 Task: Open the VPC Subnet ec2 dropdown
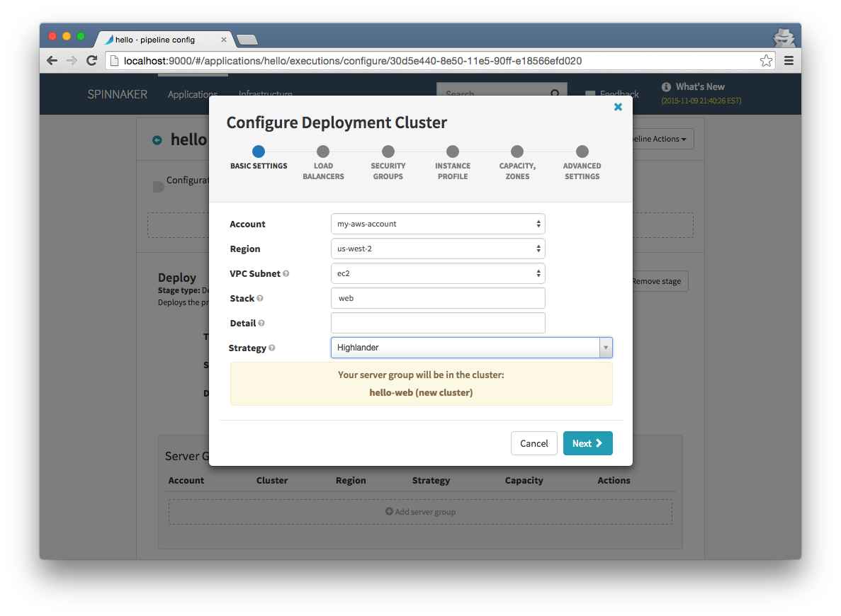[438, 273]
